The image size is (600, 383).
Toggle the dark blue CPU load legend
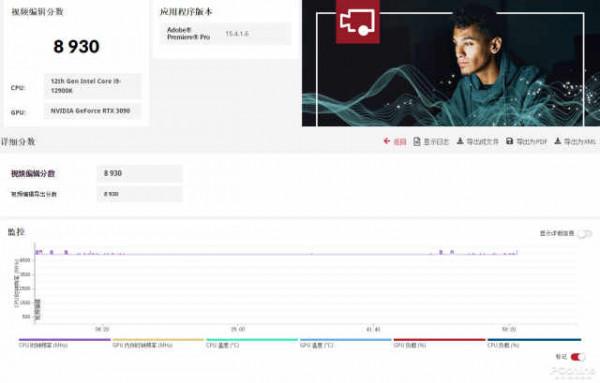click(534, 342)
